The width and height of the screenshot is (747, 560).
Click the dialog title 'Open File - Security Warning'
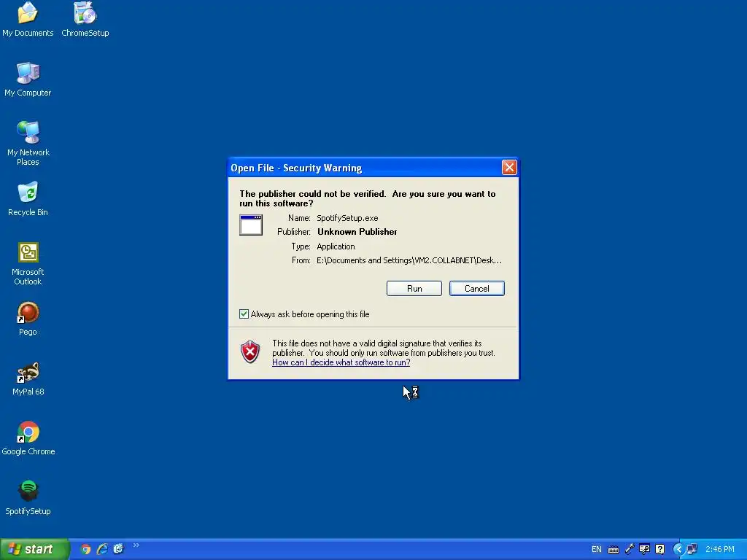[x=296, y=168]
